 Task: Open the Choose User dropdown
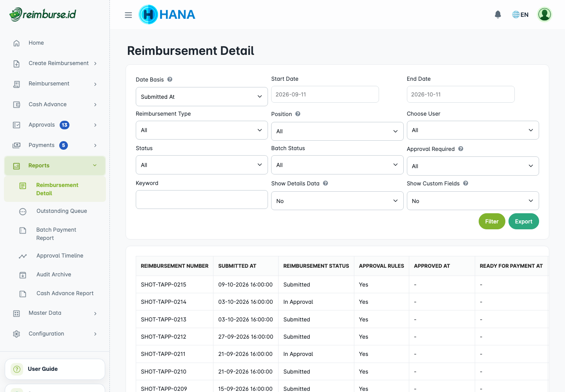tap(473, 130)
